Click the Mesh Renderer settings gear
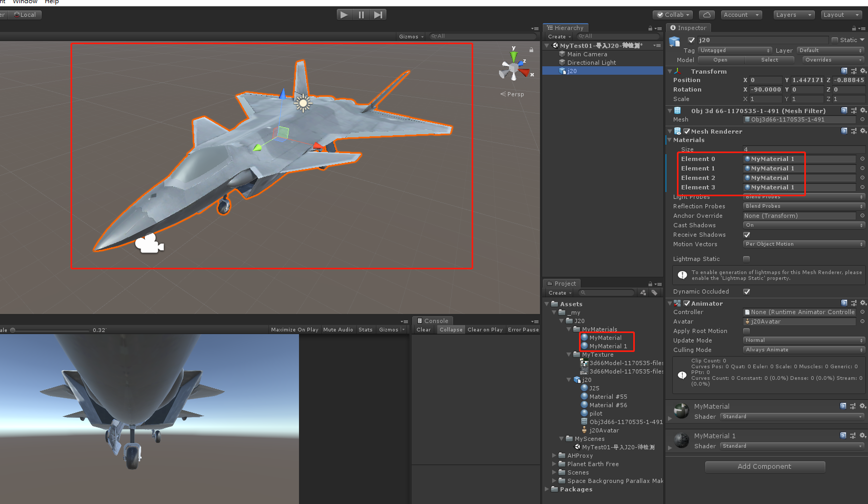Viewport: 868px width, 504px height. pyautogui.click(x=863, y=131)
